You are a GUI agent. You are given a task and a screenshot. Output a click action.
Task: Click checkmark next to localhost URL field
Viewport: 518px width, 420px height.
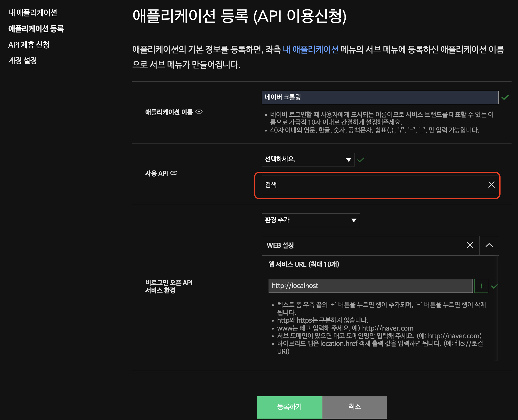coord(494,286)
